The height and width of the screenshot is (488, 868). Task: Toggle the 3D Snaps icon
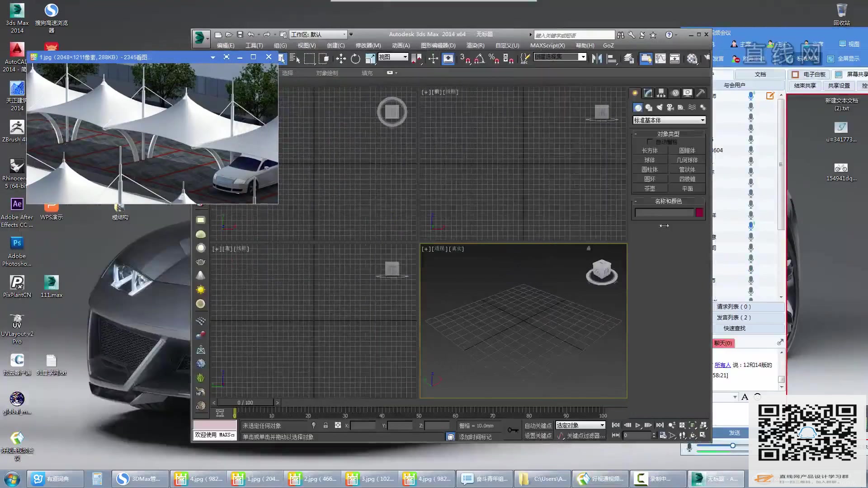point(465,59)
